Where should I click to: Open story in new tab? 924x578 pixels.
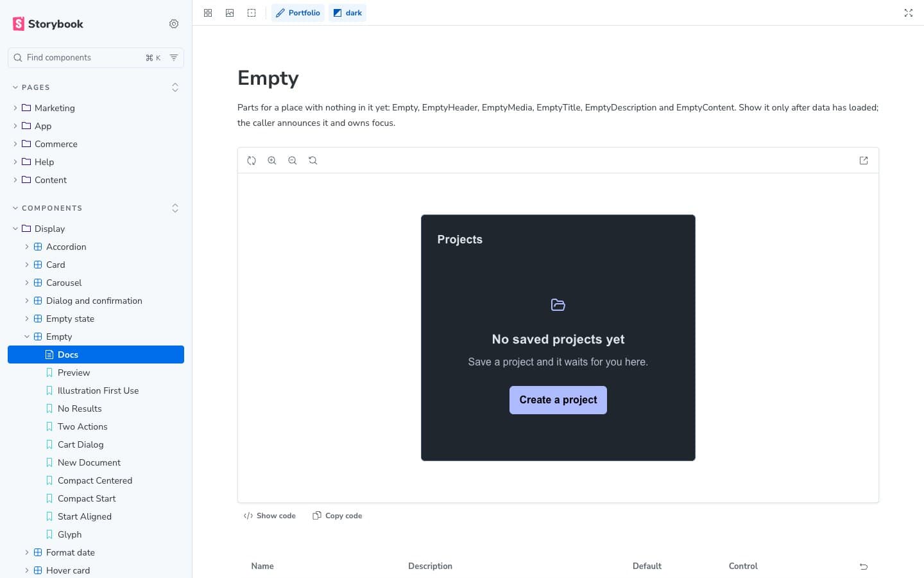point(864,161)
